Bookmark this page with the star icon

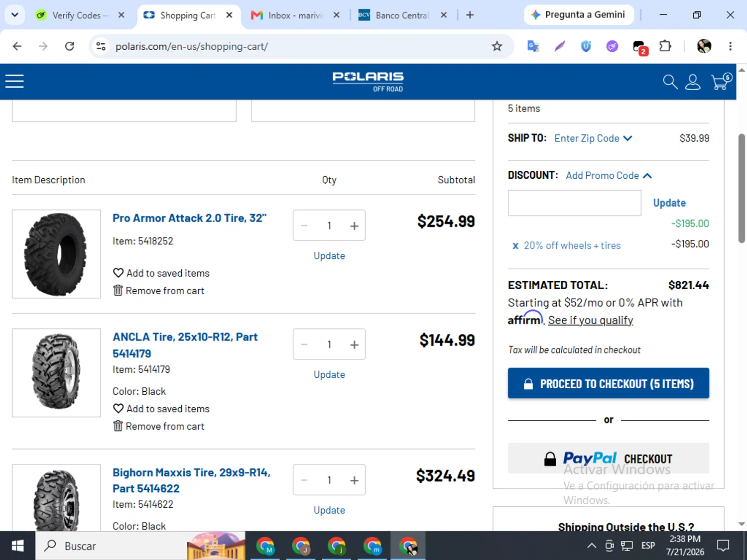(497, 46)
